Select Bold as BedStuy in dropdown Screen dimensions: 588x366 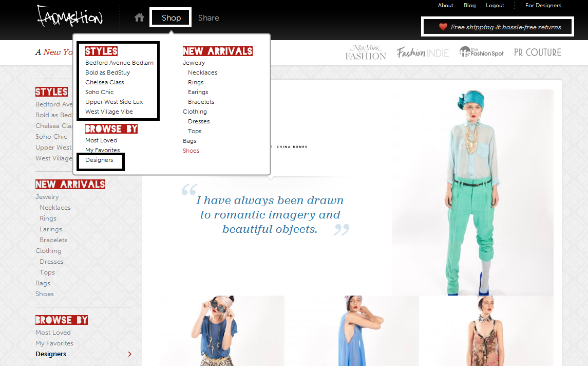pos(108,72)
